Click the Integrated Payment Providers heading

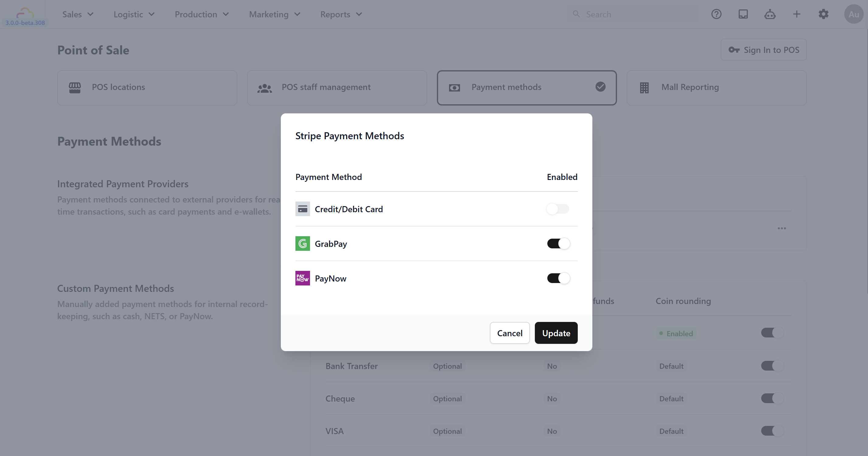point(123,184)
